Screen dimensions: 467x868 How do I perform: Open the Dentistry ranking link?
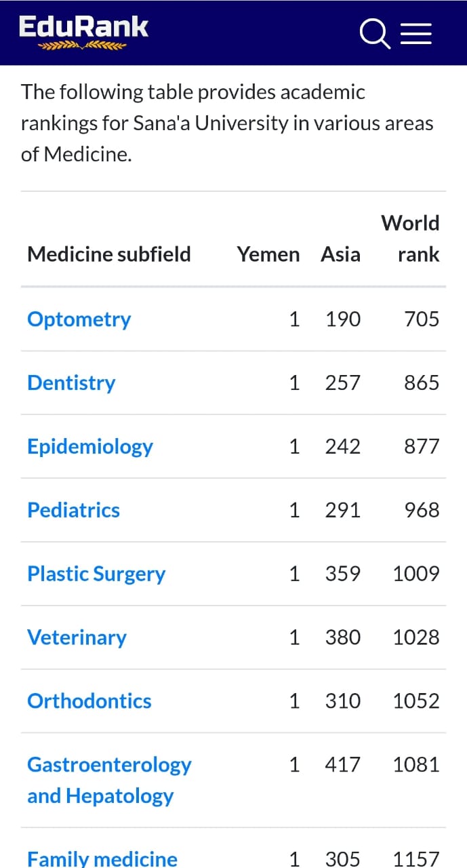(x=71, y=383)
